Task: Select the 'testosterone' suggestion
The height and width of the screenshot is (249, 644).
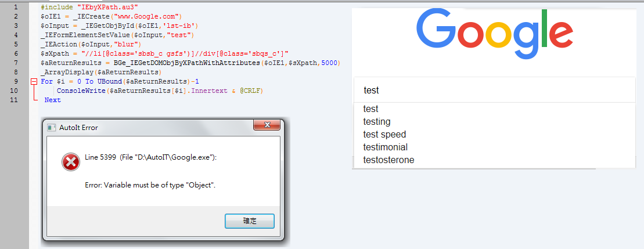Action: [388, 160]
